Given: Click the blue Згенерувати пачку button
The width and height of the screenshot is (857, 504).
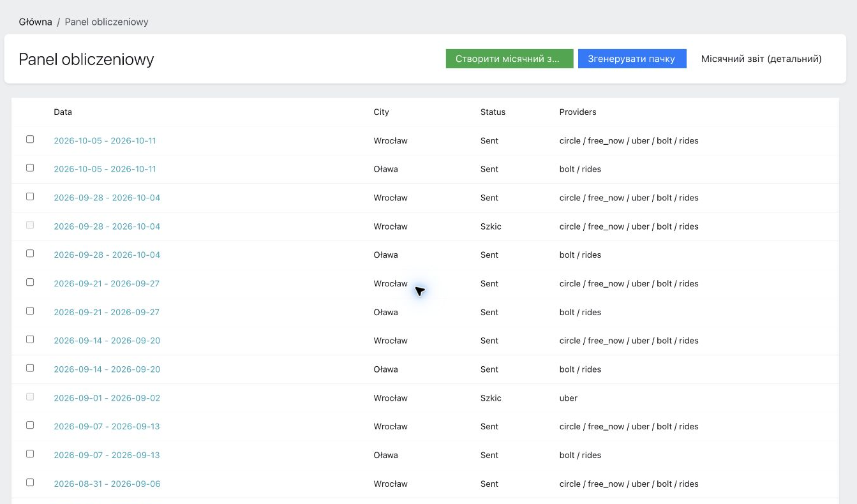Looking at the screenshot, I should [x=632, y=59].
